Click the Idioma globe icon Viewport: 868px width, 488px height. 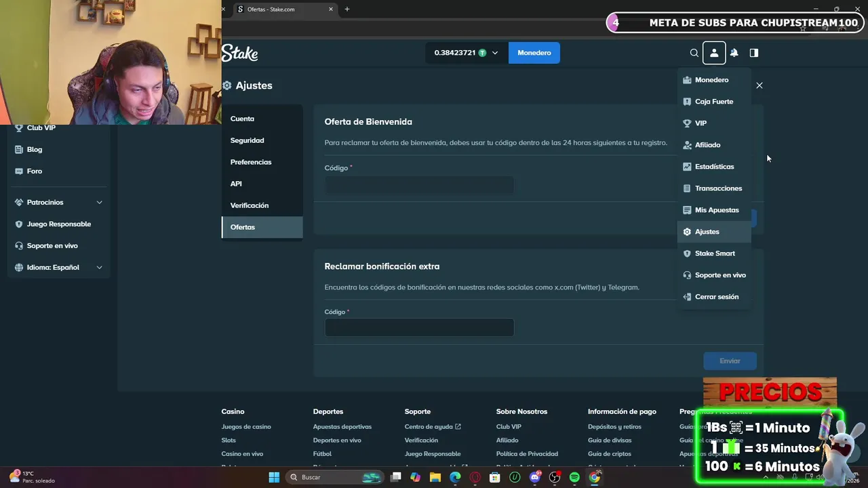(19, 267)
